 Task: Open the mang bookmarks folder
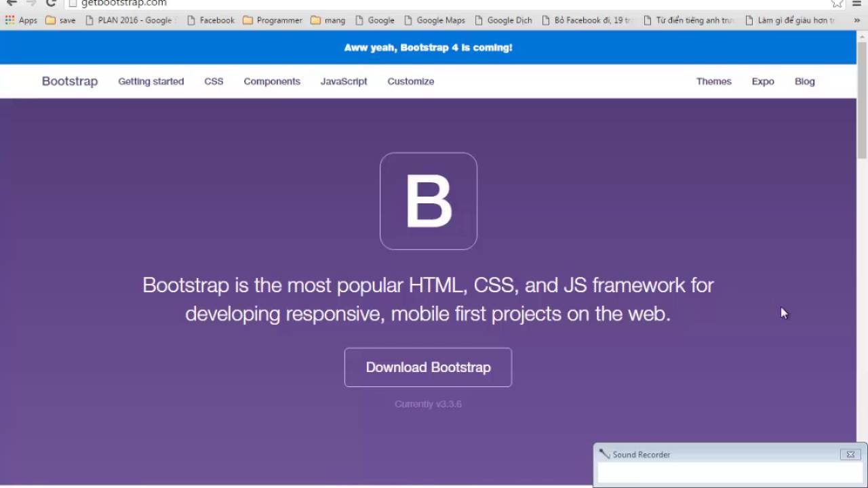click(328, 20)
